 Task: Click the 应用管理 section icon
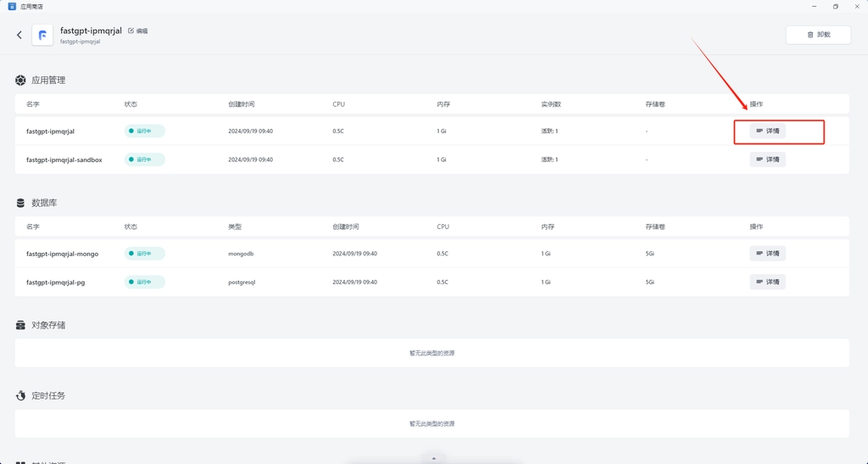(20, 81)
